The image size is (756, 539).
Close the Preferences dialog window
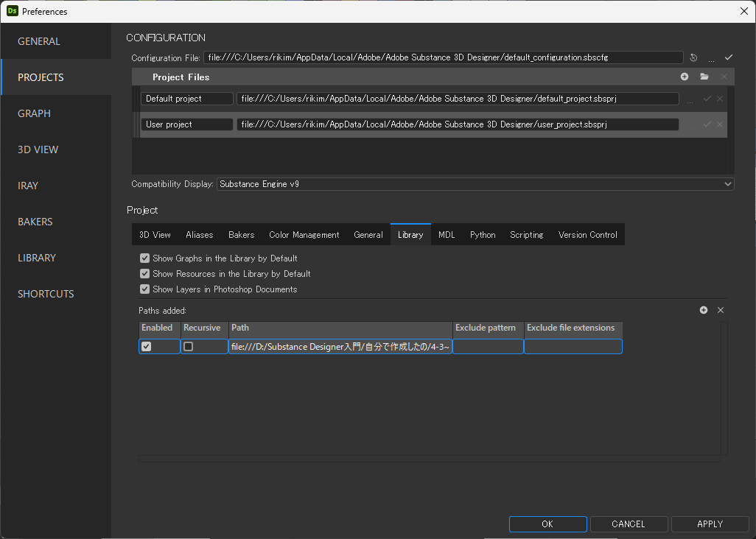point(744,11)
